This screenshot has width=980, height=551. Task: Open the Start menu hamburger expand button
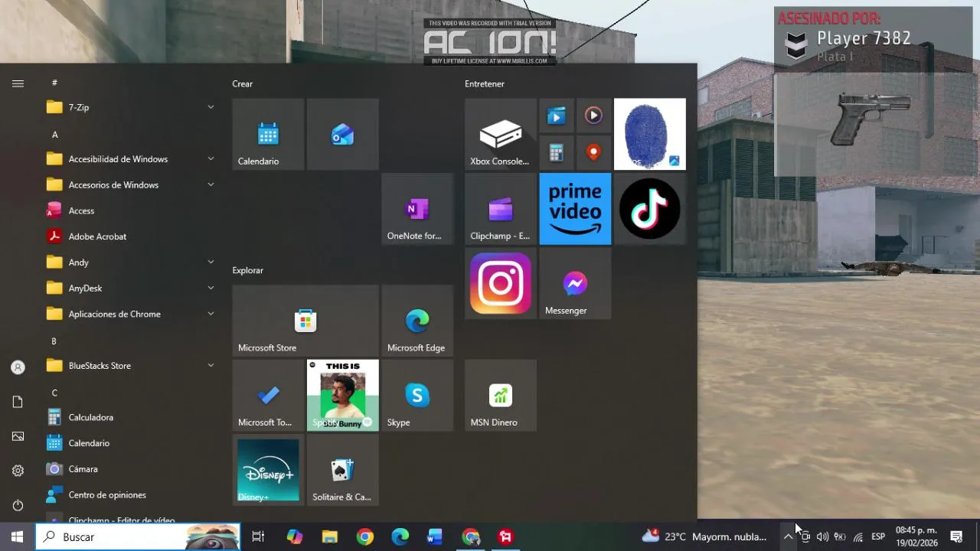[x=18, y=83]
